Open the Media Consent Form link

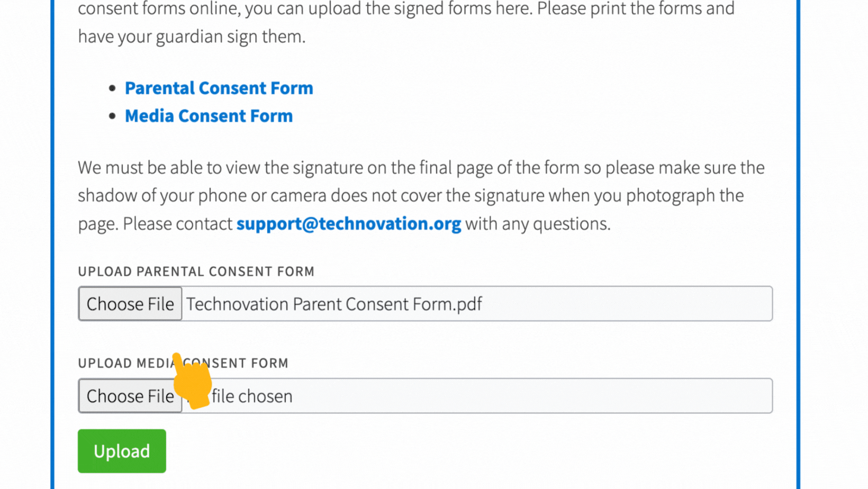pos(209,116)
